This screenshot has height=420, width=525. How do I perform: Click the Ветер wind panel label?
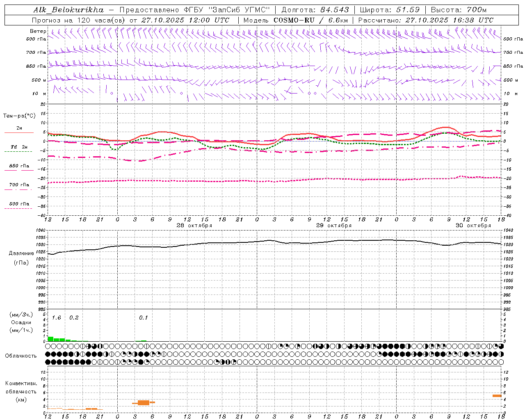[x=38, y=31]
